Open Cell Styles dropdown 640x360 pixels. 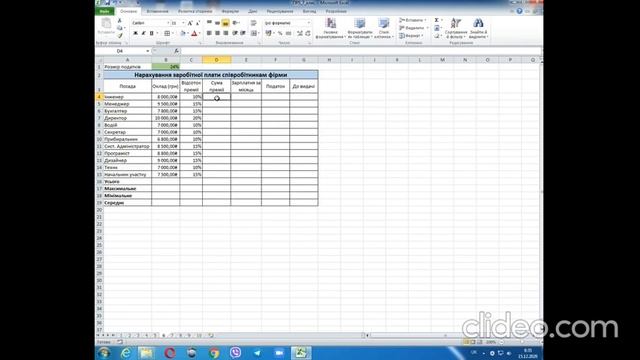pyautogui.click(x=383, y=28)
